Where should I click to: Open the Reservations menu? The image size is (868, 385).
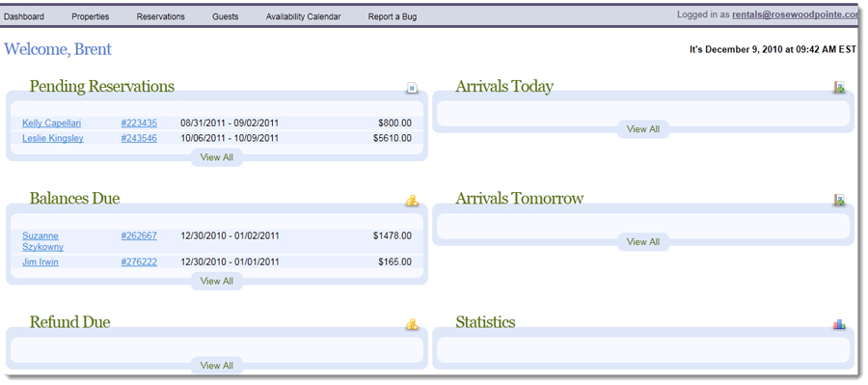click(160, 16)
